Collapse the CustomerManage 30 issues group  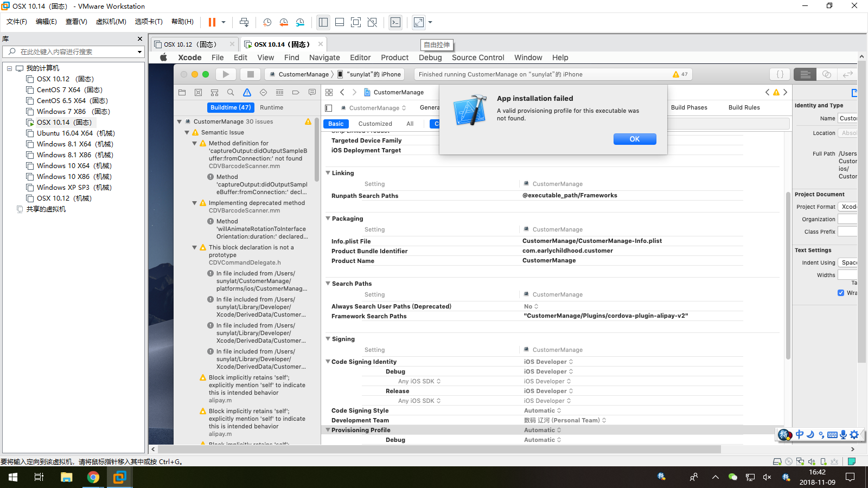click(x=180, y=121)
